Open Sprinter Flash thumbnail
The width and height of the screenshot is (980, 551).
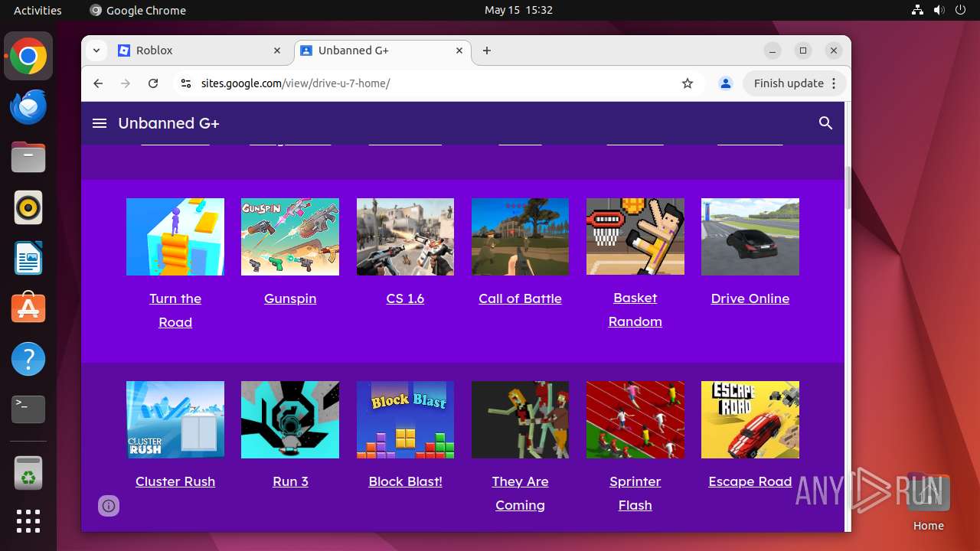pos(635,420)
